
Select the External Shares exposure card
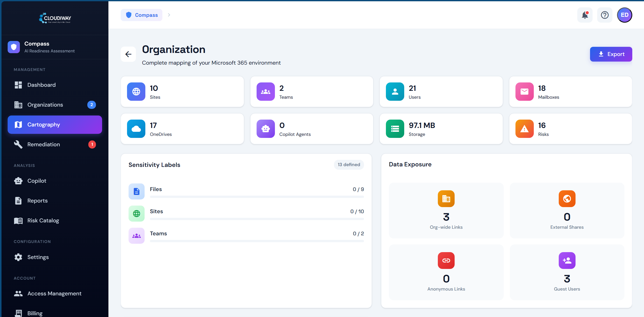click(567, 210)
